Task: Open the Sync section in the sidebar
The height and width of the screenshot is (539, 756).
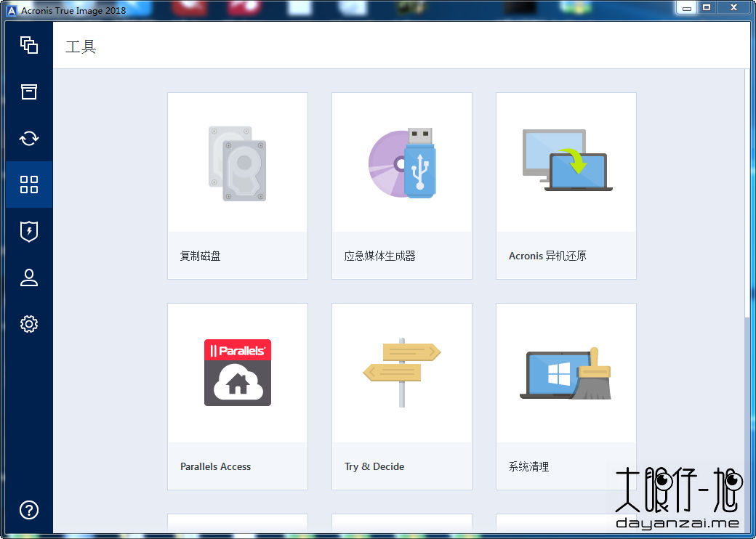Action: tap(29, 138)
